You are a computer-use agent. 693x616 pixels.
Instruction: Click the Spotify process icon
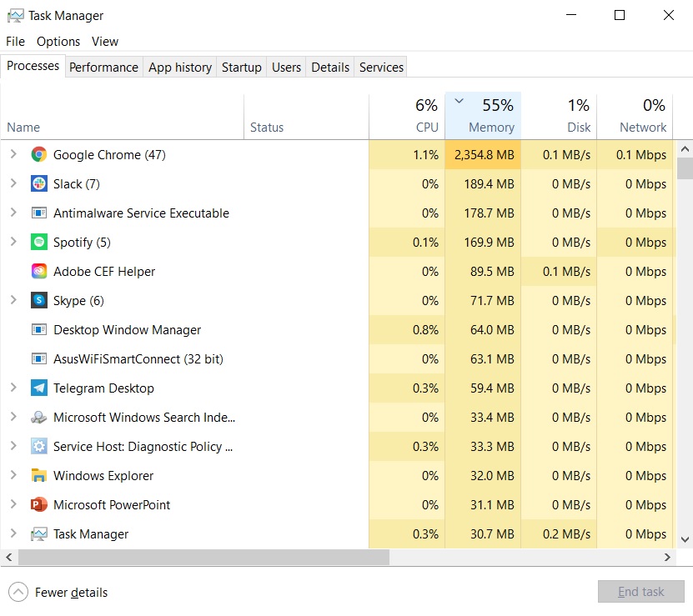click(39, 243)
